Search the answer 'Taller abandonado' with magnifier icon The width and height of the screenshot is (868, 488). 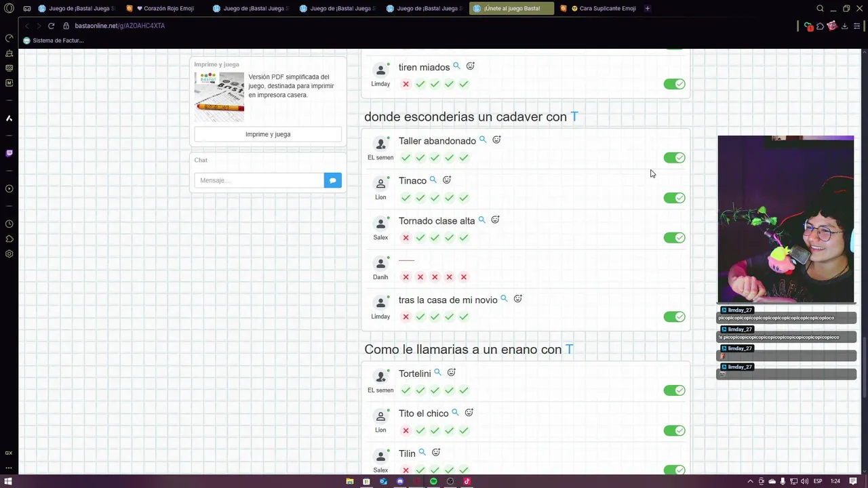(x=483, y=140)
